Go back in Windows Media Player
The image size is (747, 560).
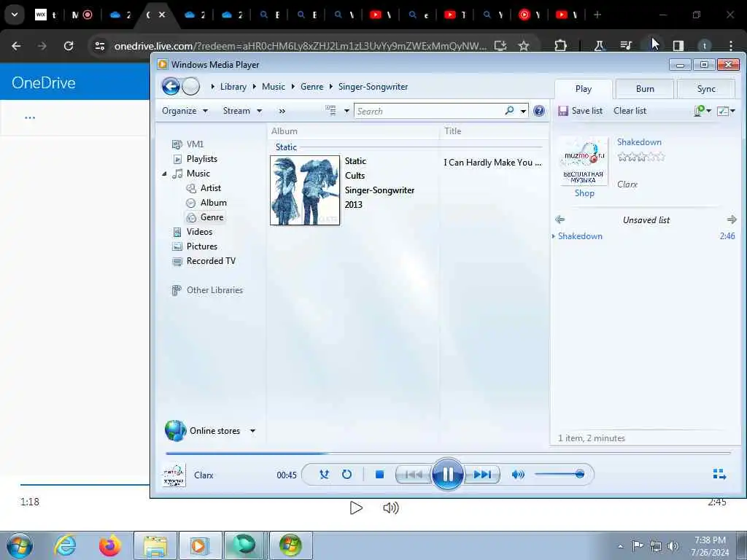pos(171,87)
